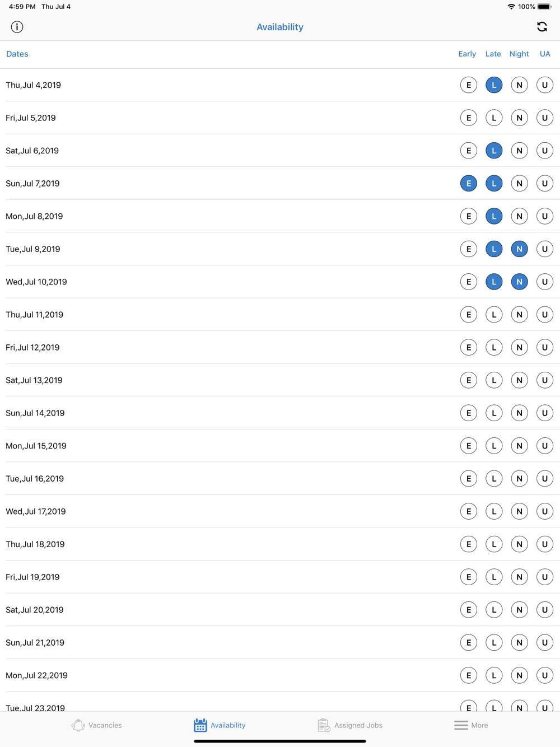Image resolution: width=560 pixels, height=747 pixels.
Task: Deselect Early shift on Sun, Jul 7
Action: click(x=469, y=184)
